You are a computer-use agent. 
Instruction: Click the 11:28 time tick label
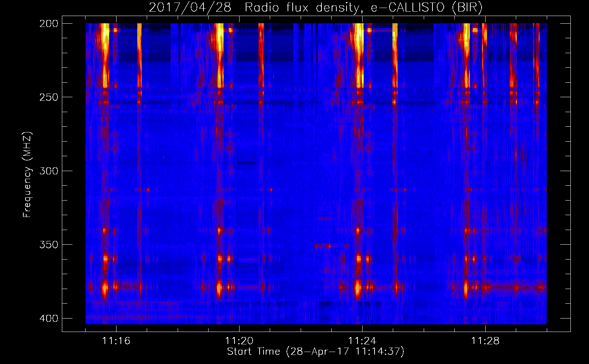[485, 341]
